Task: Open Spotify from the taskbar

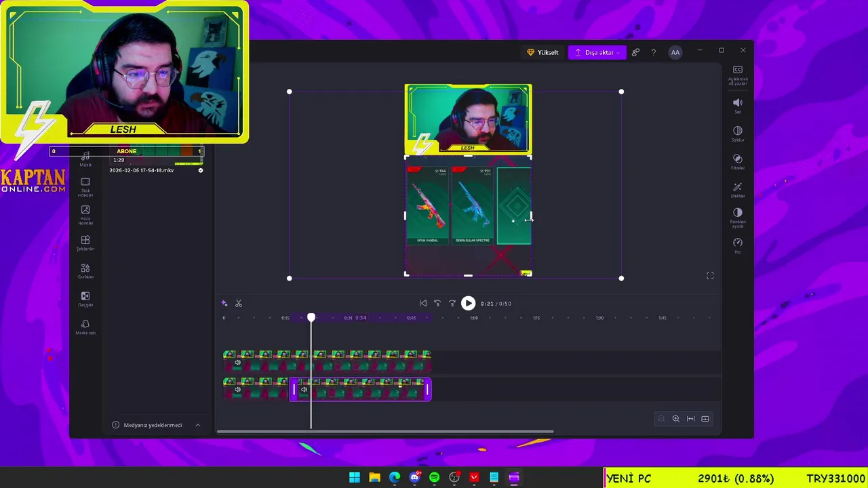Action: coord(435,478)
